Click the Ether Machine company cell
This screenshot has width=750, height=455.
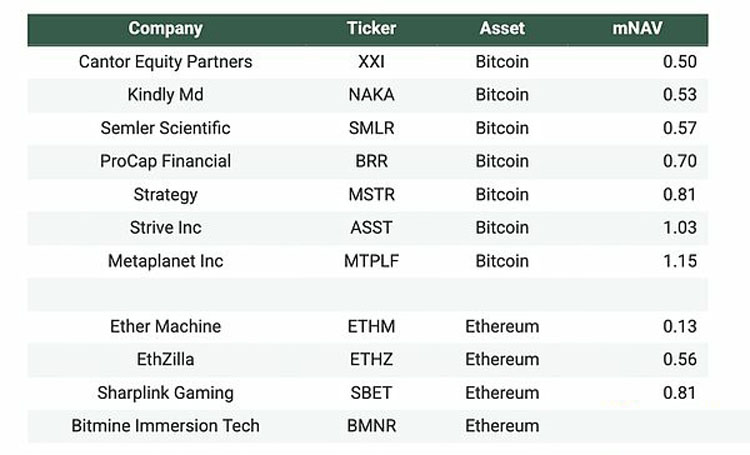165,326
